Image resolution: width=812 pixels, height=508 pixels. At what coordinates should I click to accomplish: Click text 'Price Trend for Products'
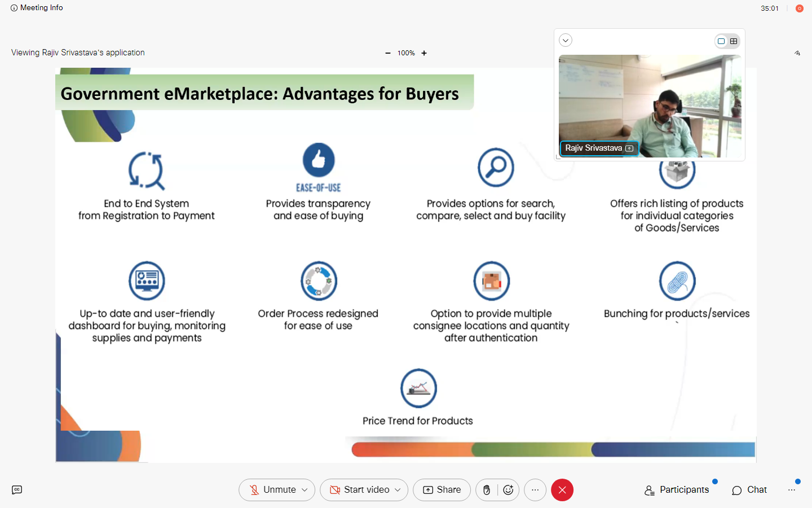click(418, 421)
